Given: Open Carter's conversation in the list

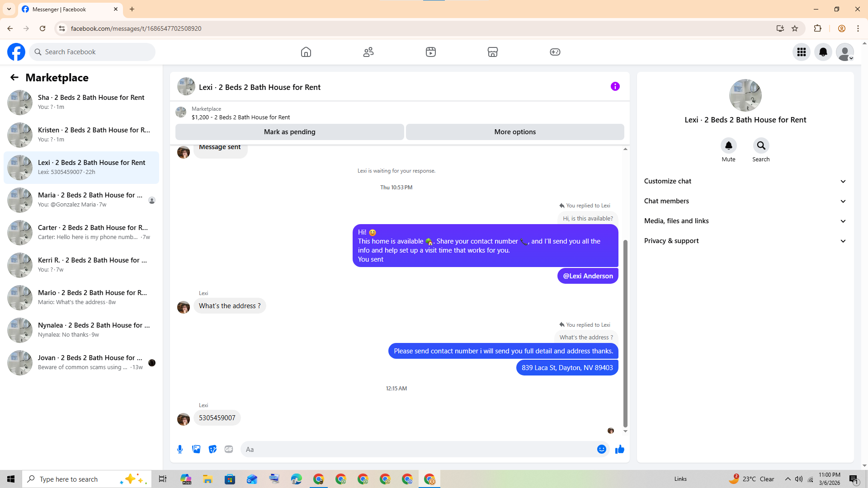Looking at the screenshot, I should click(x=81, y=232).
